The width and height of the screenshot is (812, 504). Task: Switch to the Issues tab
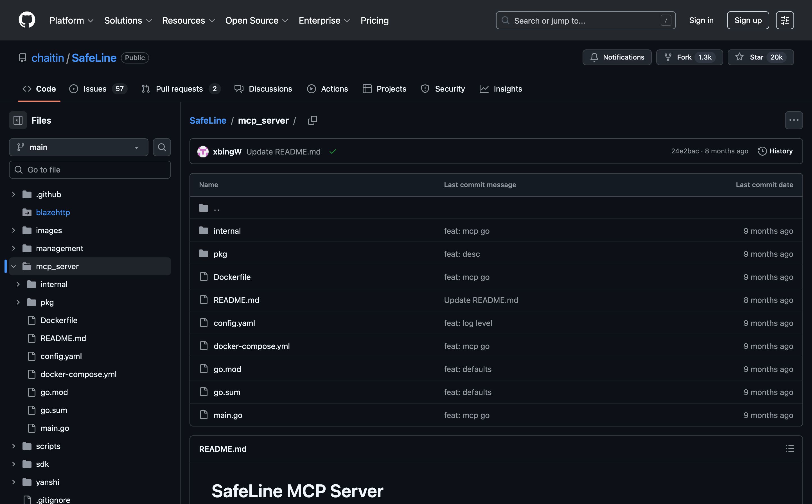(94, 89)
